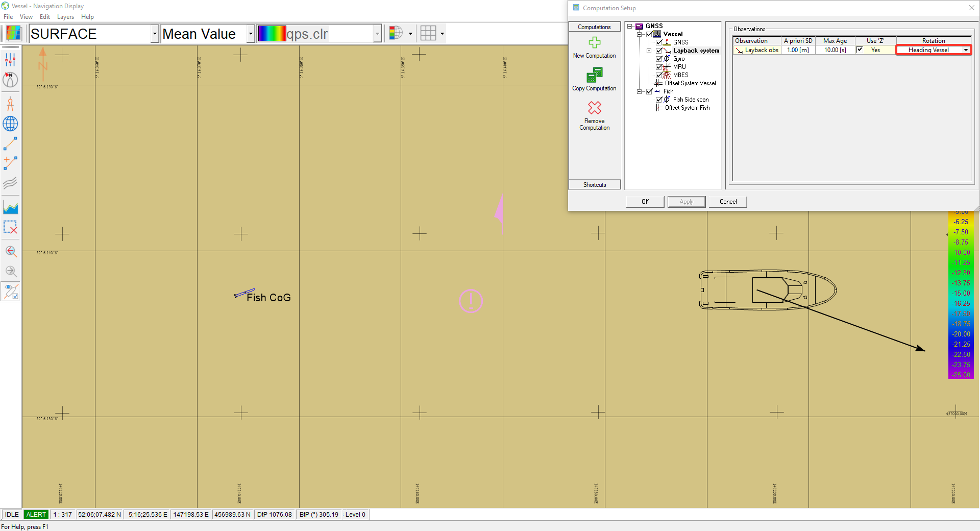
Task: Open the View menu
Action: tap(26, 17)
